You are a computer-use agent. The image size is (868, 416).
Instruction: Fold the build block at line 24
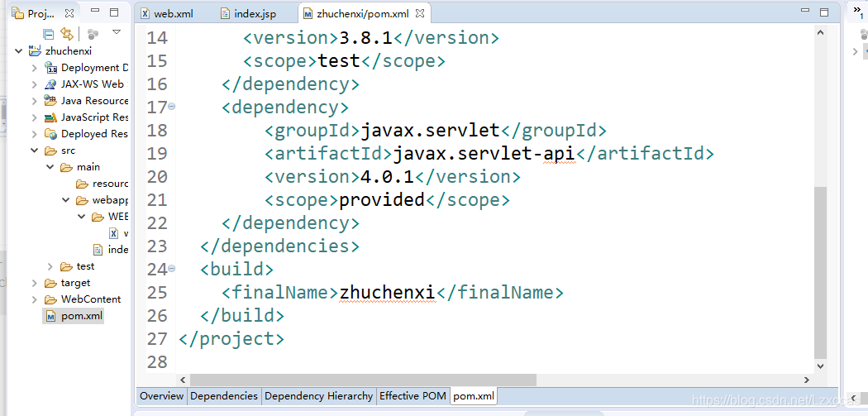[x=171, y=269]
